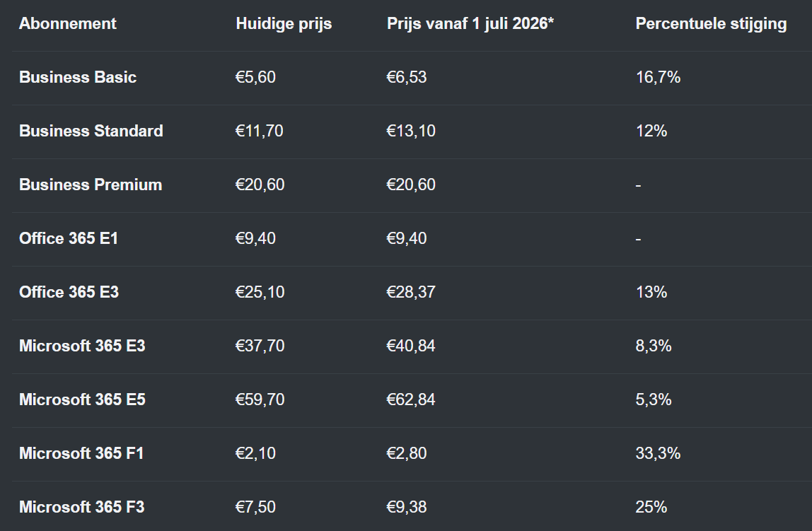Click the Huidige prijs column header
The image size is (812, 531).
[284, 23]
